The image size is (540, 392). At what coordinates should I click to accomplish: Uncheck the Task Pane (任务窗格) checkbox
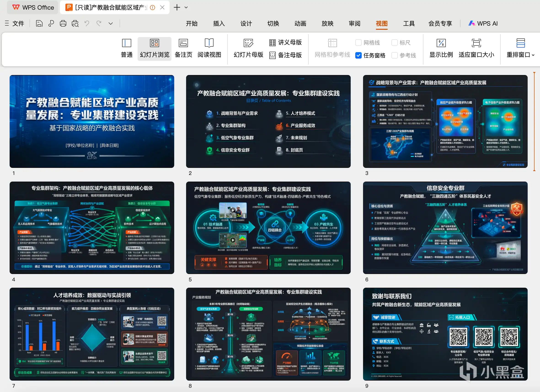358,56
